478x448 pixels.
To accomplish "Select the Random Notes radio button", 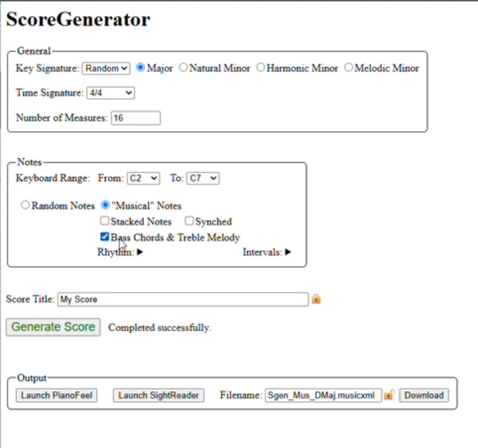I will point(25,204).
